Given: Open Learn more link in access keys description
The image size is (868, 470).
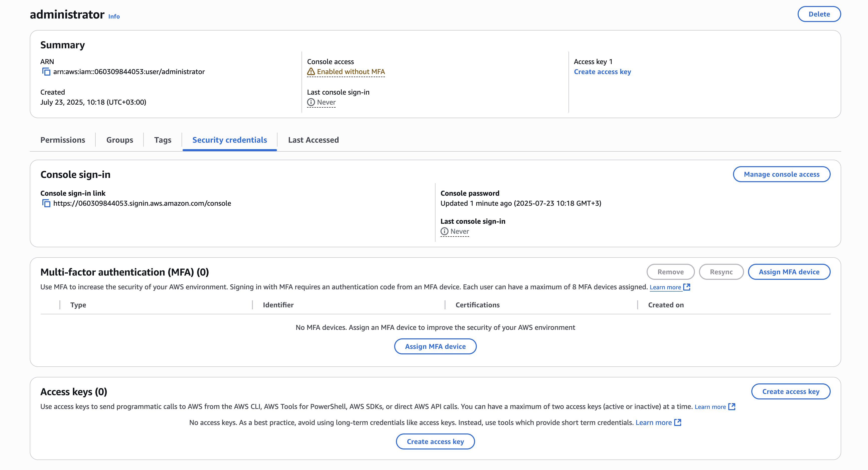Looking at the screenshot, I should pyautogui.click(x=710, y=407).
